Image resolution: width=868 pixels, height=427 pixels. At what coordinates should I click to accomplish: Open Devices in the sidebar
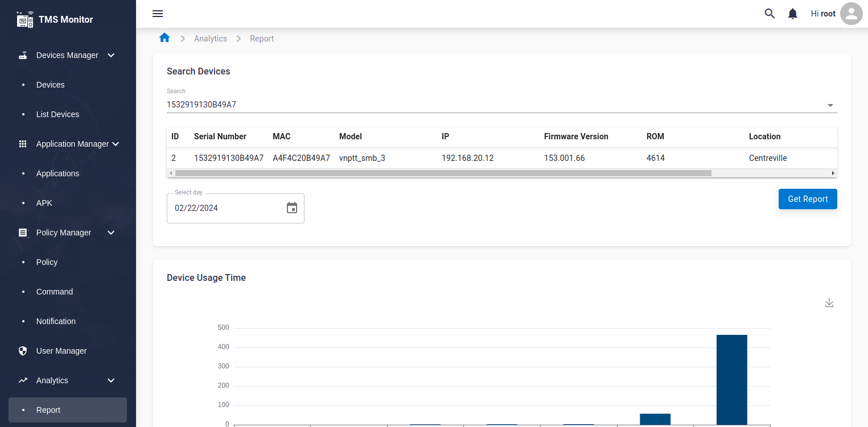pos(68,85)
